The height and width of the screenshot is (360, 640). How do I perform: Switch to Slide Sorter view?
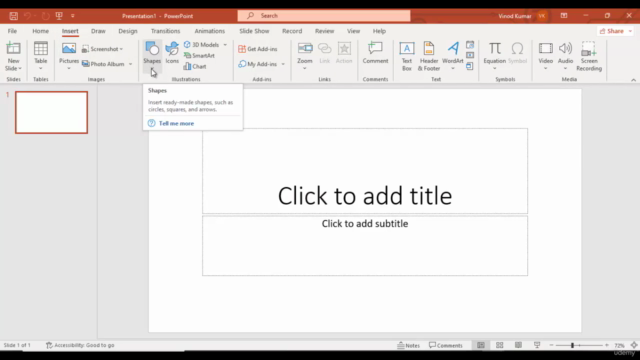pyautogui.click(x=500, y=345)
